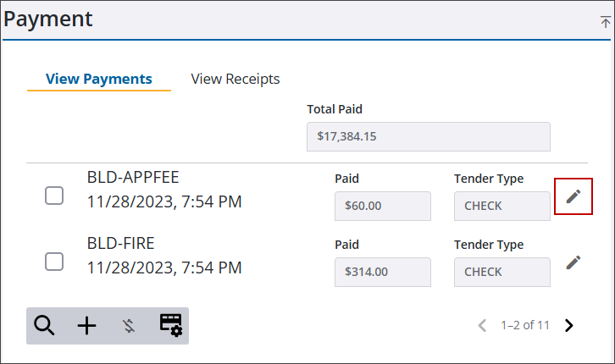
Task: Open the payment card settings icon
Action: (170, 325)
